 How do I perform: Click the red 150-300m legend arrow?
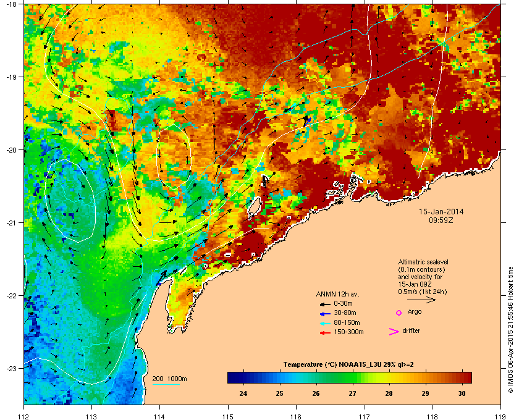tap(325, 333)
